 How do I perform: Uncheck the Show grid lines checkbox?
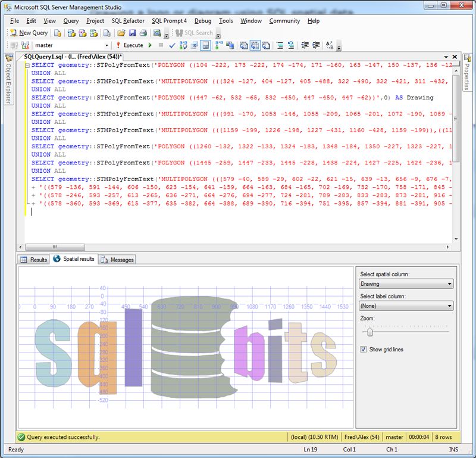[364, 349]
